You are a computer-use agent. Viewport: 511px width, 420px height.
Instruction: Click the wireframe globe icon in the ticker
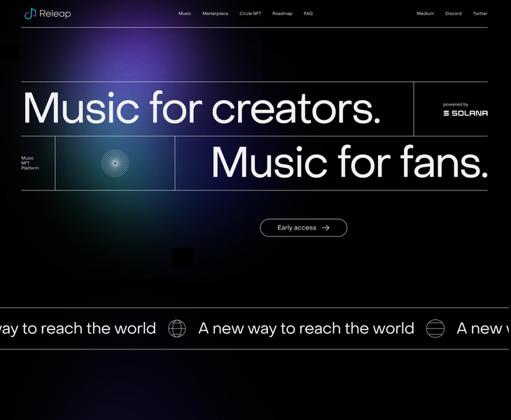pyautogui.click(x=177, y=328)
